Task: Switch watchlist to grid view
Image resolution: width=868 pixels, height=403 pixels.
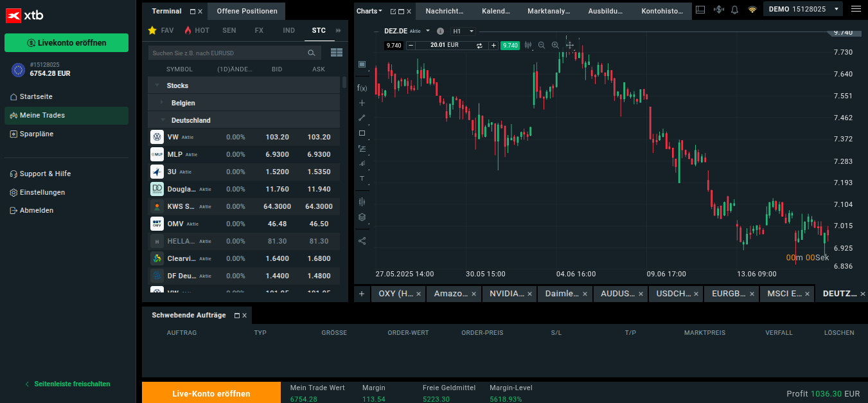Action: click(x=336, y=53)
